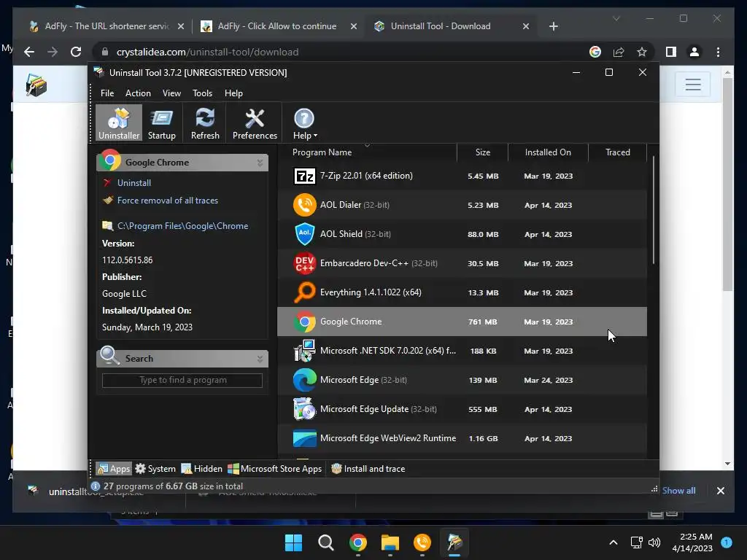747x560 pixels.
Task: Click the status bar info icon
Action: pos(96,486)
